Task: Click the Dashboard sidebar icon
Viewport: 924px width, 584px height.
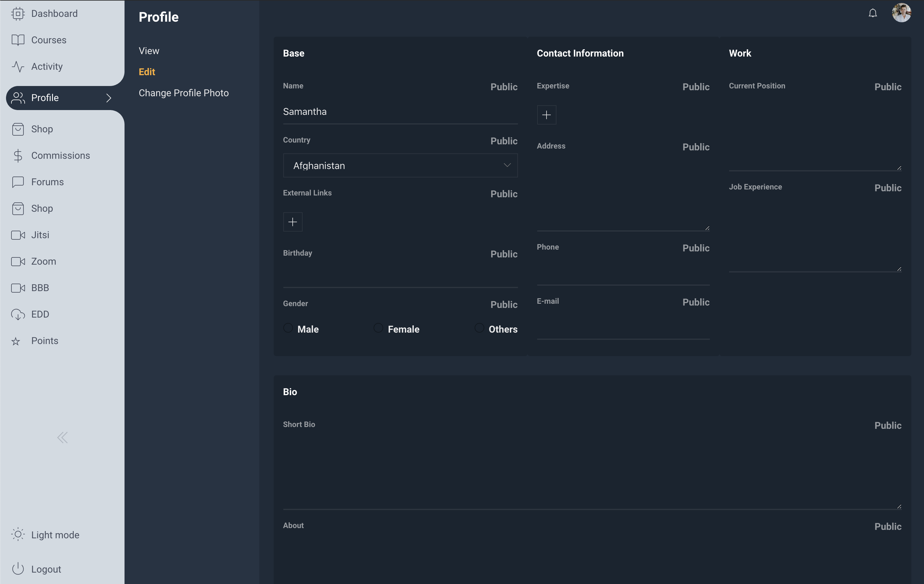Action: (x=18, y=14)
